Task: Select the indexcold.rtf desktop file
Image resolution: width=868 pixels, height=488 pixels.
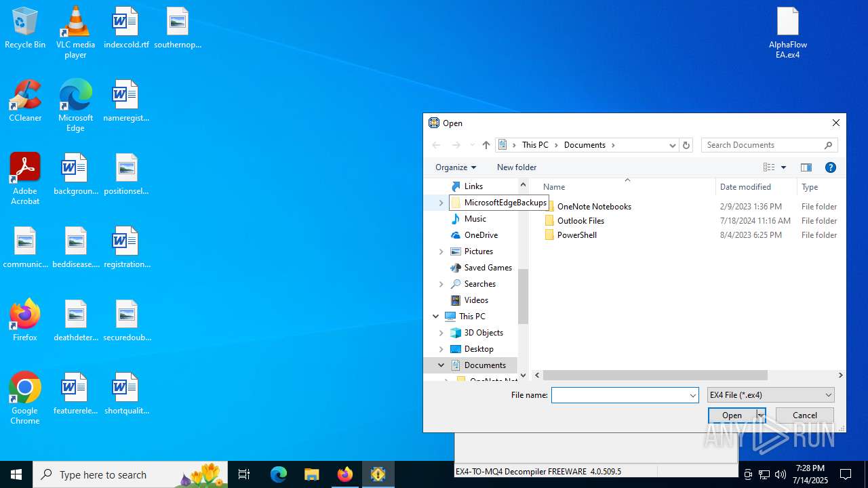Action: 126,28
